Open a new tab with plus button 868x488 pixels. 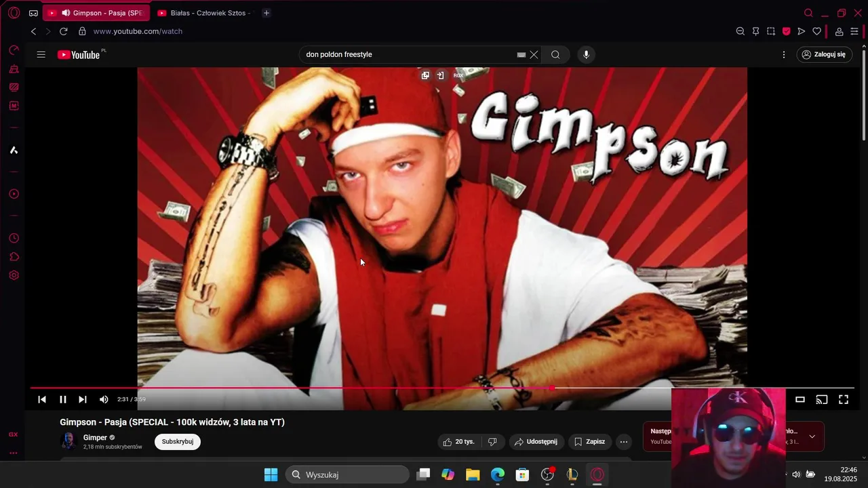coord(267,13)
